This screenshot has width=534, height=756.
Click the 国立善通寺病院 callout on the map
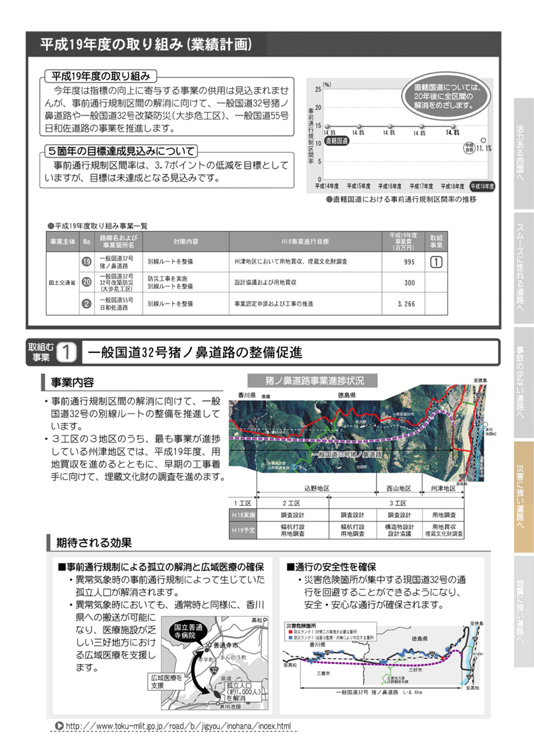189,631
